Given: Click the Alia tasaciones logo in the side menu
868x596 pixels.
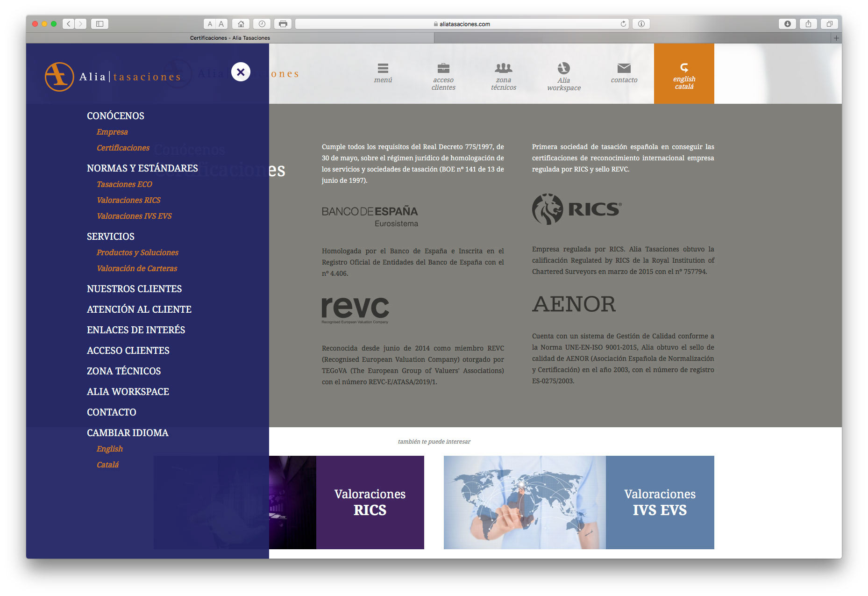Looking at the screenshot, I should 113,77.
